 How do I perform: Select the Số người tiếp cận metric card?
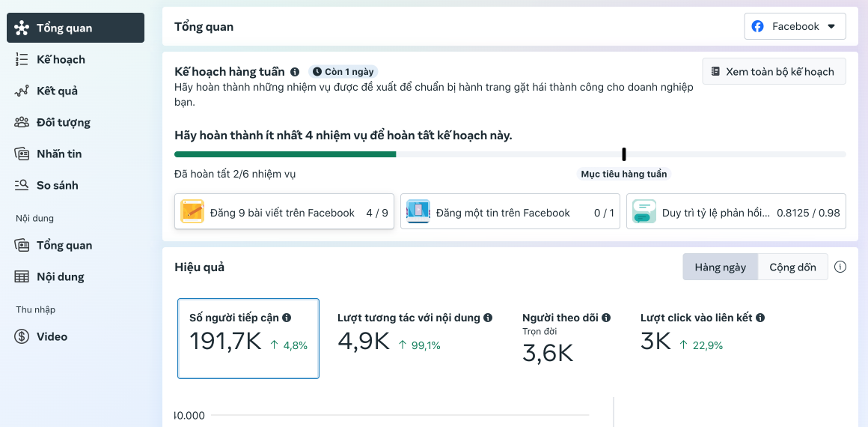point(248,339)
